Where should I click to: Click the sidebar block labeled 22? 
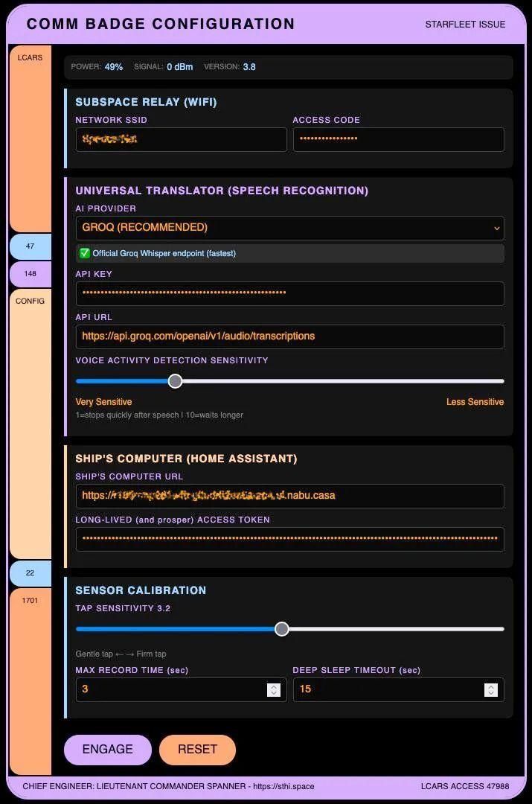tap(31, 573)
